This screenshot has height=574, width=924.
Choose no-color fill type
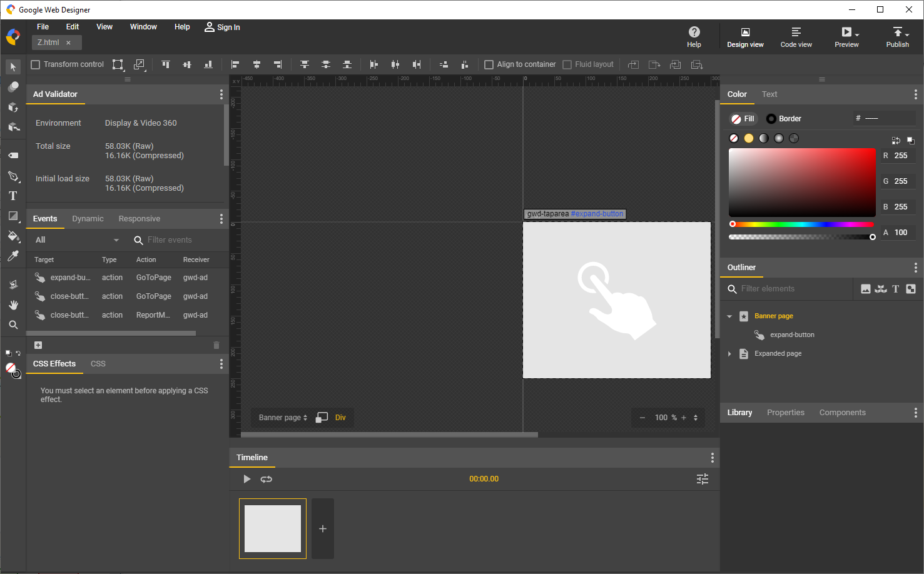pos(734,138)
